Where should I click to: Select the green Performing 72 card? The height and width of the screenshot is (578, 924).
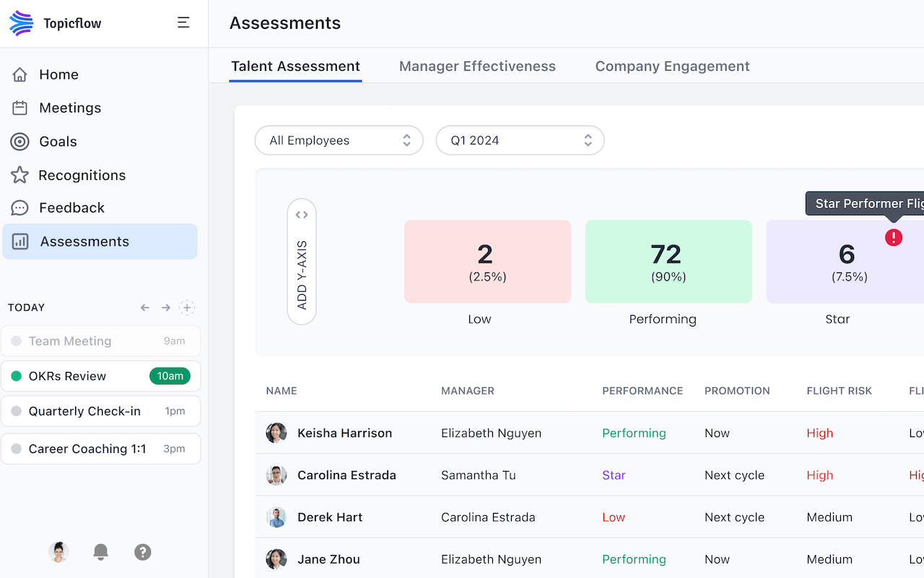pyautogui.click(x=668, y=262)
